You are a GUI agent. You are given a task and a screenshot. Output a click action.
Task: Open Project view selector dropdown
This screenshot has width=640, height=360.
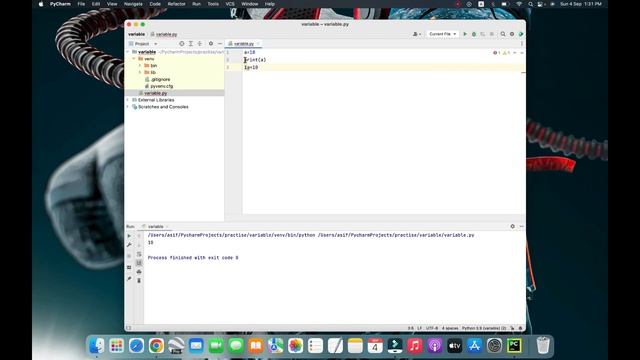pos(143,44)
